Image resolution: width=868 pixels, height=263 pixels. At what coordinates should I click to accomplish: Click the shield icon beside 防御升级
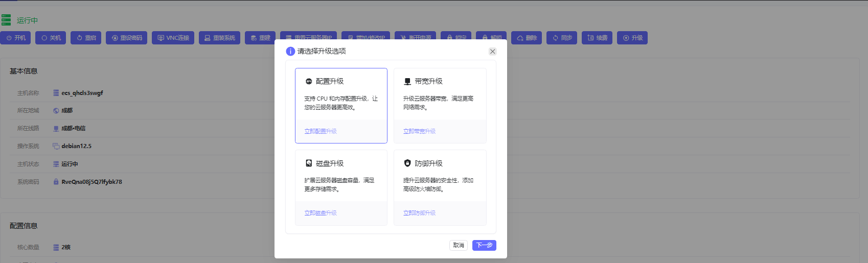coord(407,163)
